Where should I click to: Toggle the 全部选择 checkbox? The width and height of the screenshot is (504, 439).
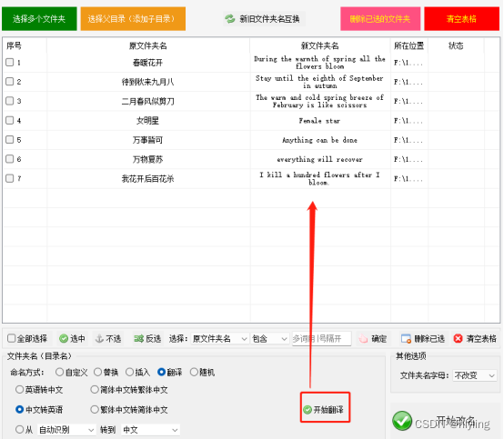[x=11, y=338]
